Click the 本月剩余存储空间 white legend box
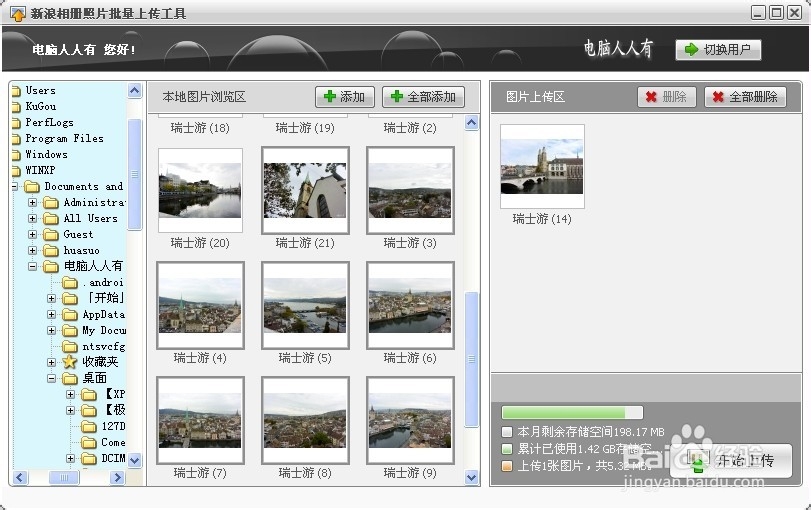The width and height of the screenshot is (811, 510). click(x=507, y=431)
